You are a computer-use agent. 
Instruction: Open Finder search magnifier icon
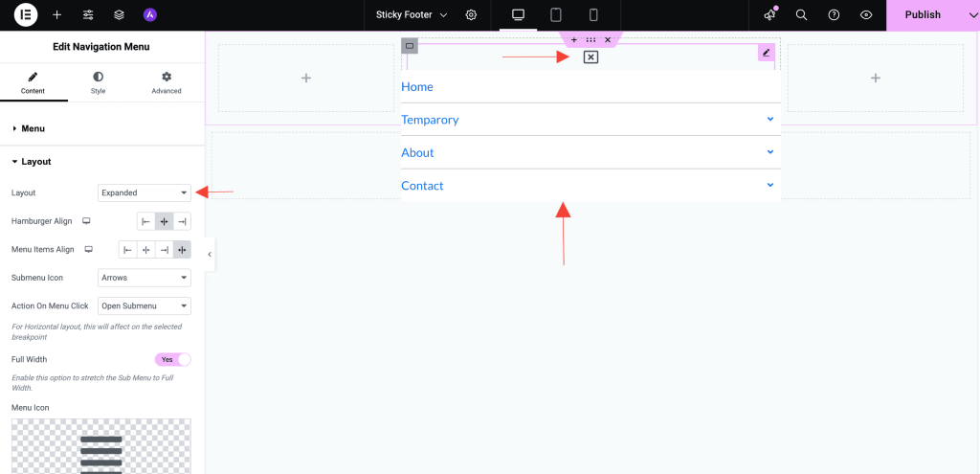pos(802,15)
